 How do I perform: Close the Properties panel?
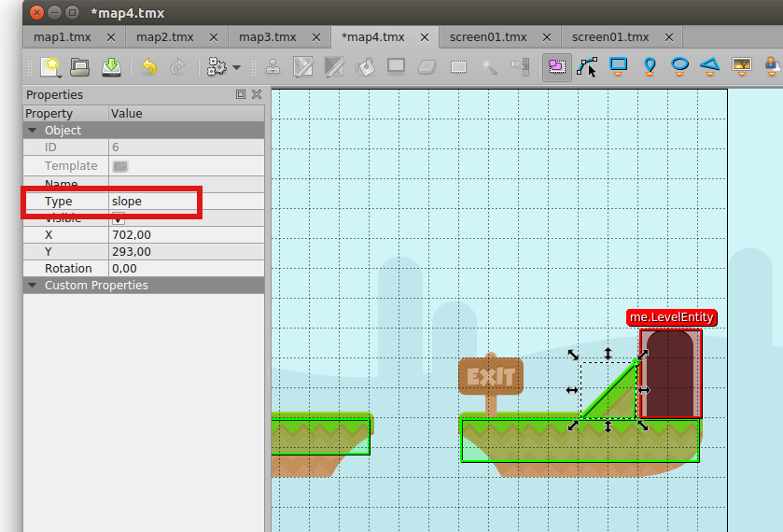pyautogui.click(x=257, y=94)
